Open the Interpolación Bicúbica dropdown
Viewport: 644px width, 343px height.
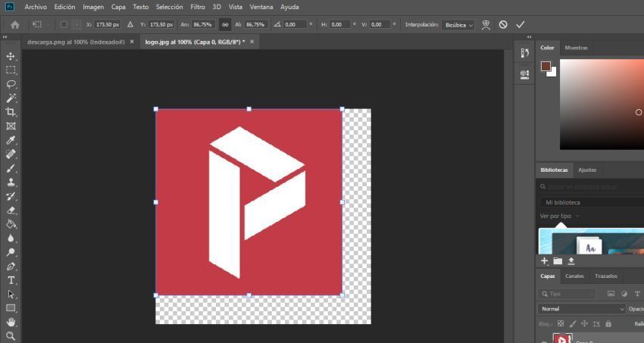(458, 25)
